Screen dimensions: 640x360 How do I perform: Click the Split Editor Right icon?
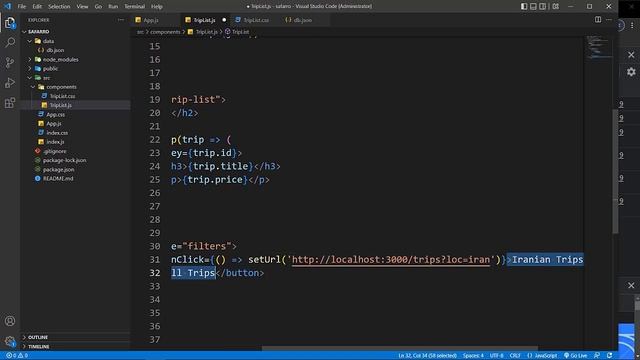click(598, 20)
